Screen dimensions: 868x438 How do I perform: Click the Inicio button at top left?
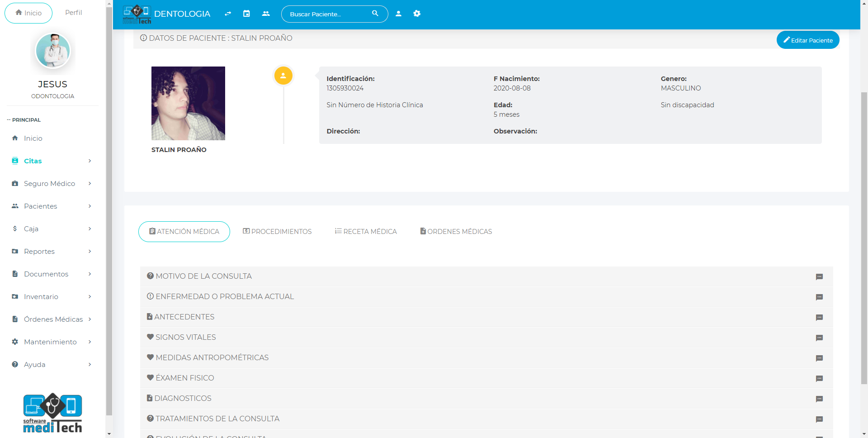pos(28,13)
